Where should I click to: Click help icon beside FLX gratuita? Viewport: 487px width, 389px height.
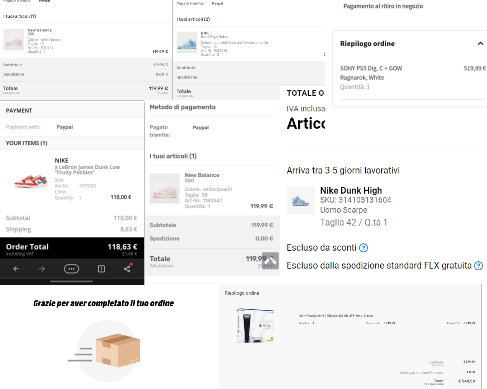click(478, 265)
